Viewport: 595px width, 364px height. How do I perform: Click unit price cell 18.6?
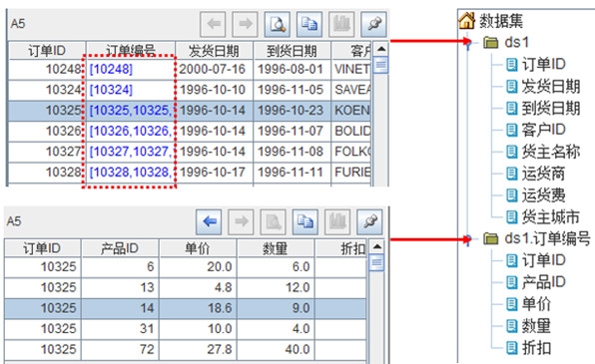[x=198, y=308]
